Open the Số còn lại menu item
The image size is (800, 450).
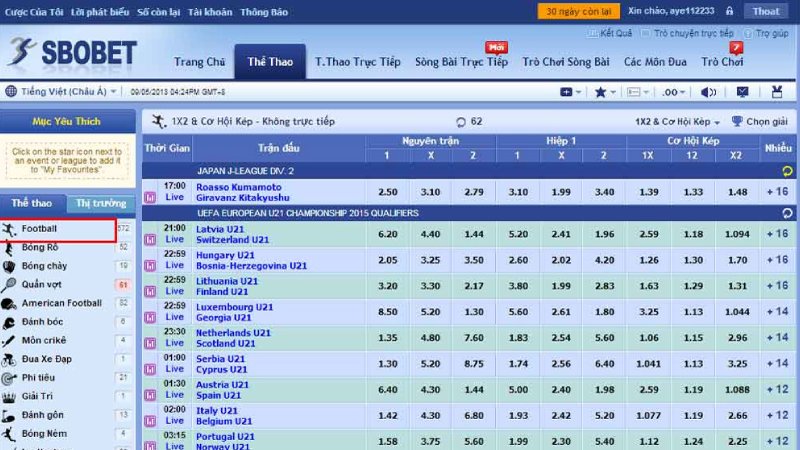tap(158, 12)
